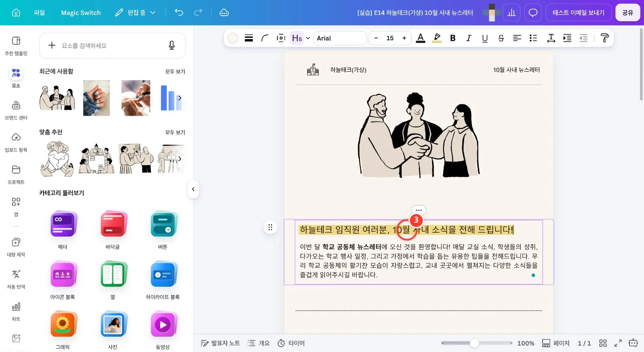Click 테스트 이메일 보내기 button
Screen dimensions: 644x352
point(578,12)
